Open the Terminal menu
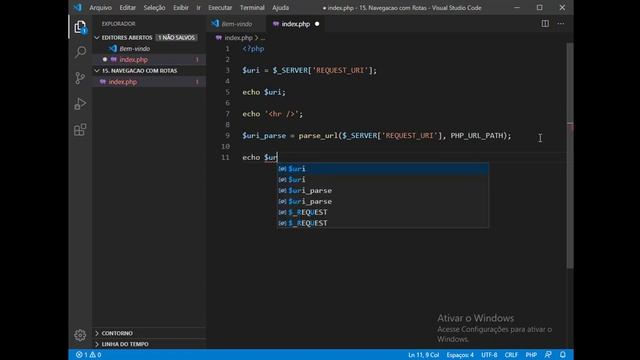This screenshot has width=640, height=360. pyautogui.click(x=252, y=8)
